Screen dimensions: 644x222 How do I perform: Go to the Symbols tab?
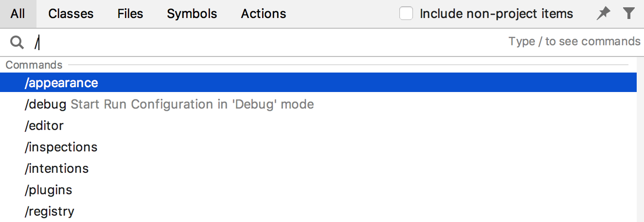tap(192, 14)
